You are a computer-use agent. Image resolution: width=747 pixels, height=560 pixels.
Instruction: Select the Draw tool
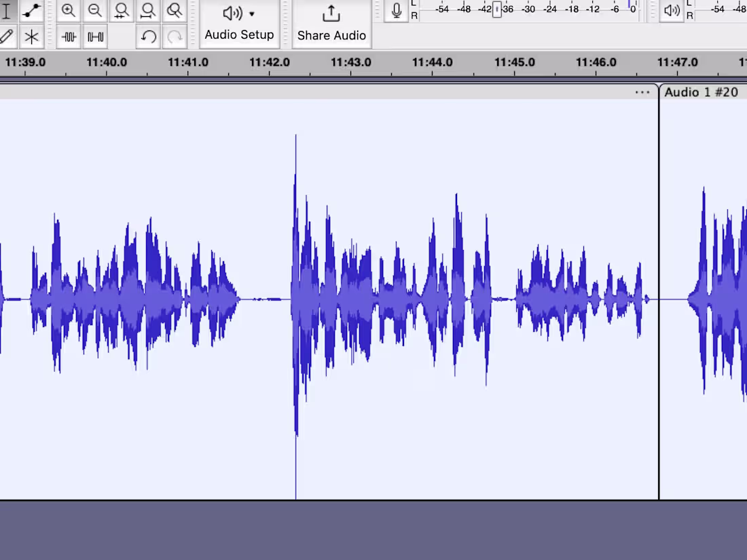7,37
